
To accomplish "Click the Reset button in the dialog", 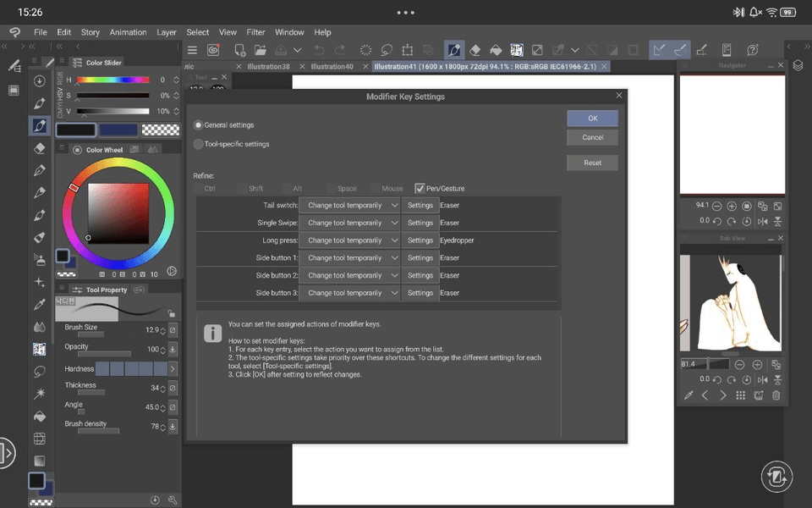I will point(592,163).
